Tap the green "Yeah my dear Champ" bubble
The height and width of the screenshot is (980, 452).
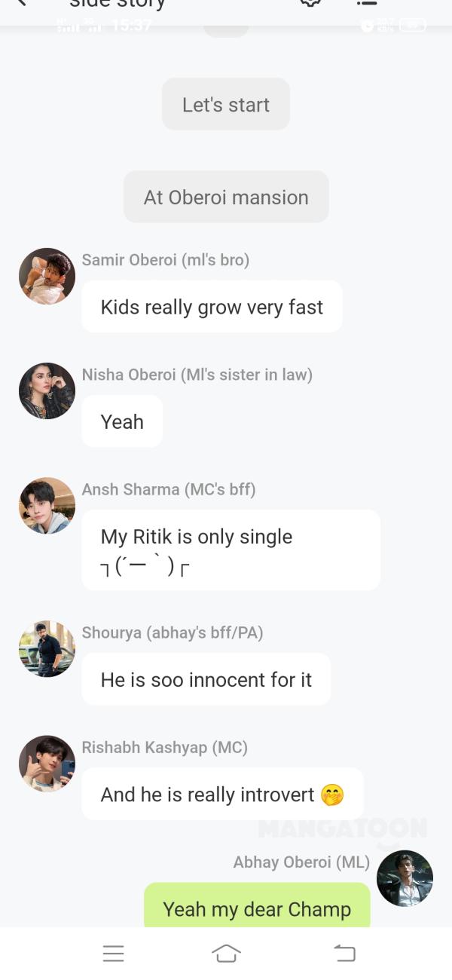(x=257, y=907)
